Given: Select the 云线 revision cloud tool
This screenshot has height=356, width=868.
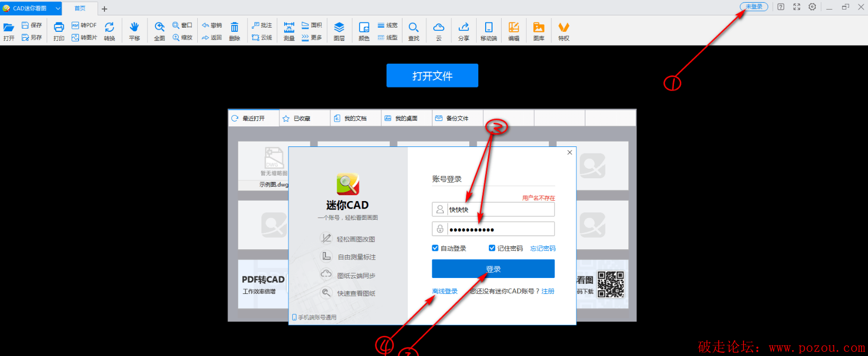Looking at the screenshot, I should tap(262, 38).
